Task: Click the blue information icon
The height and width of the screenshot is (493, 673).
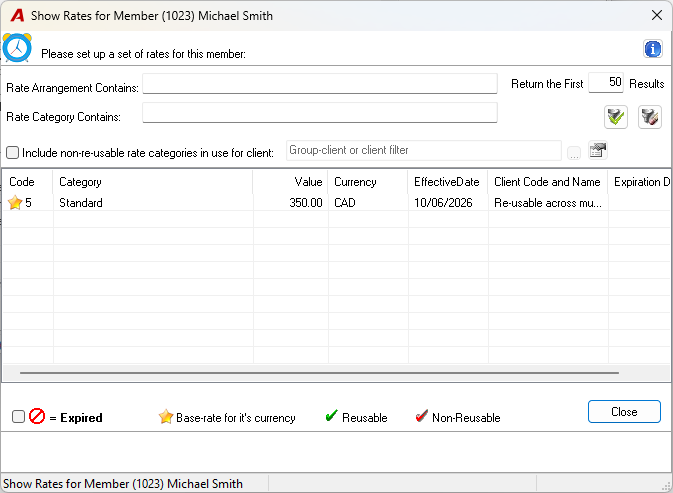Action: tap(652, 49)
